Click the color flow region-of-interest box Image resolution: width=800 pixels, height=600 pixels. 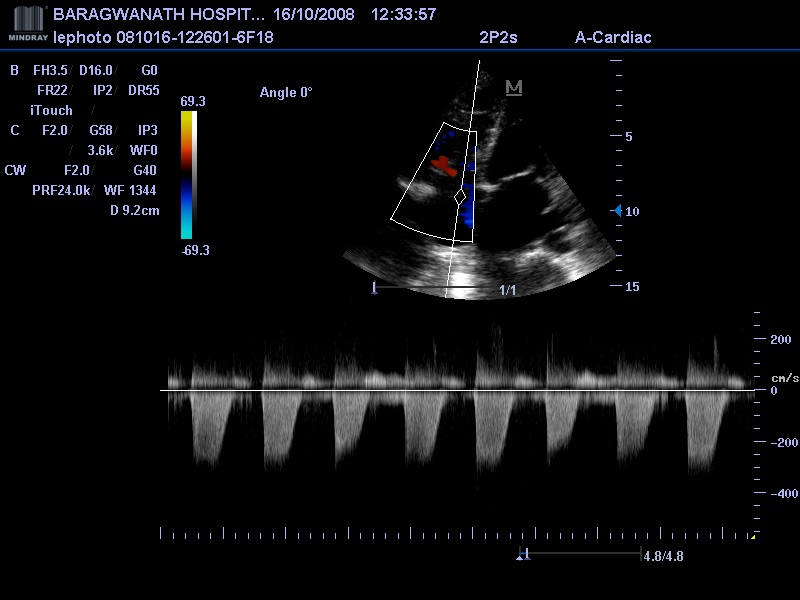pyautogui.click(x=434, y=182)
